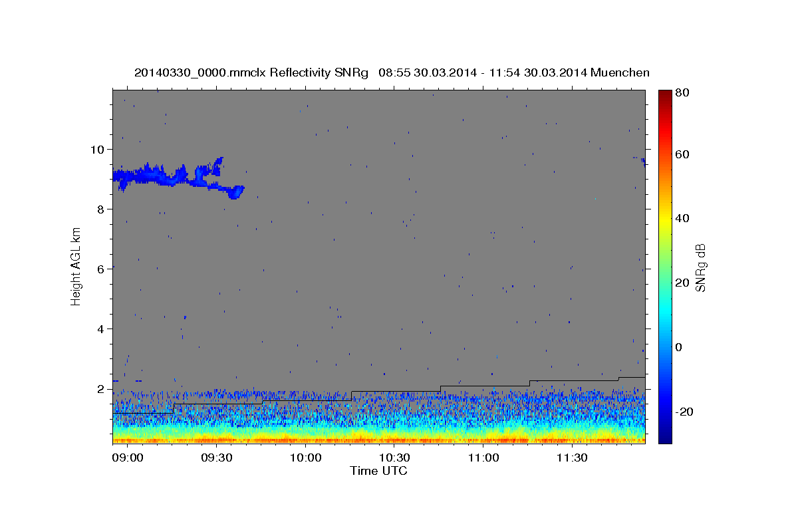
Task: Click the 10:00 time tick label
Action: (x=306, y=458)
